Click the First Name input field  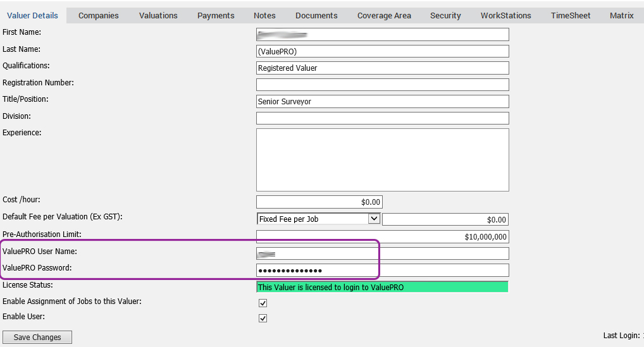click(382, 35)
